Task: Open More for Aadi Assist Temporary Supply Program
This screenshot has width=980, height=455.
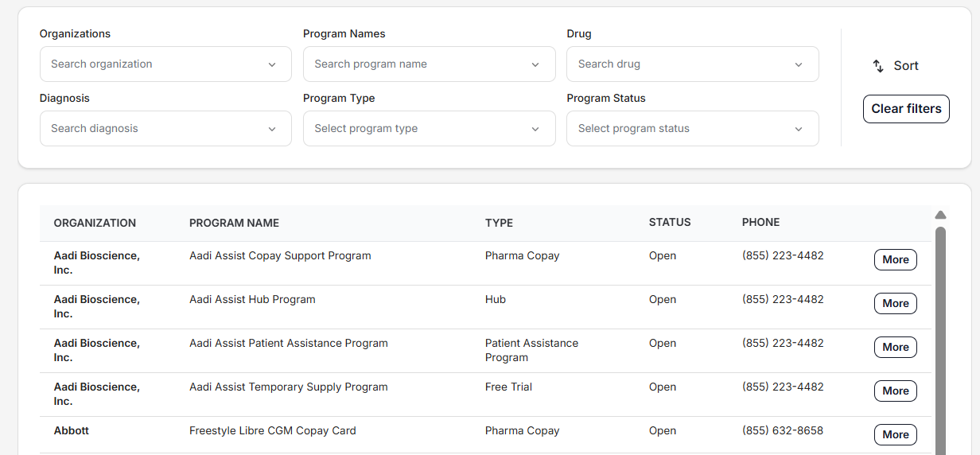Action: point(895,391)
